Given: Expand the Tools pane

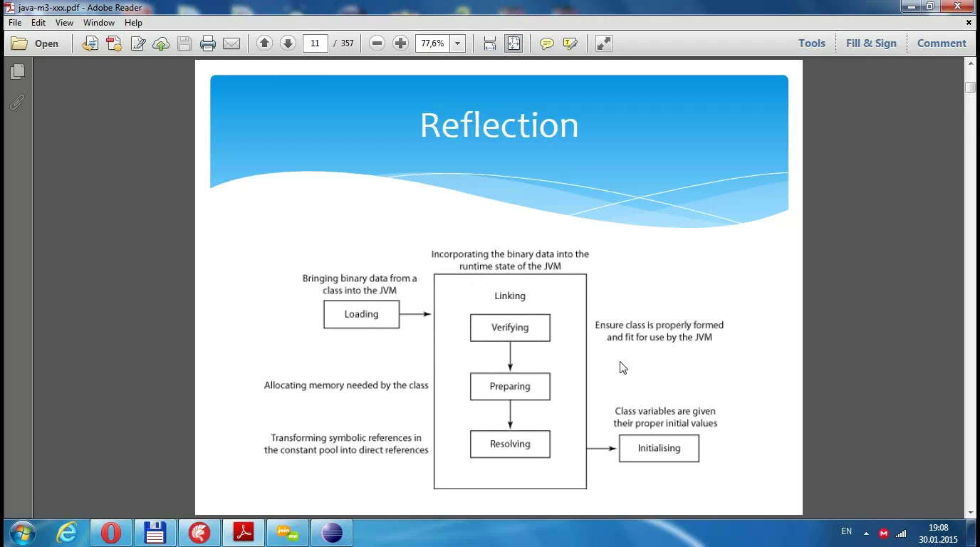Looking at the screenshot, I should pyautogui.click(x=811, y=43).
